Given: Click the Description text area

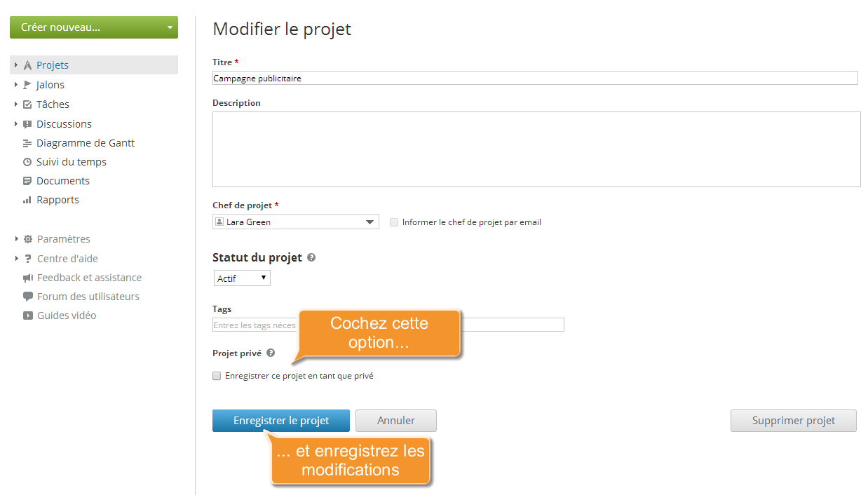Looking at the screenshot, I should (x=536, y=149).
